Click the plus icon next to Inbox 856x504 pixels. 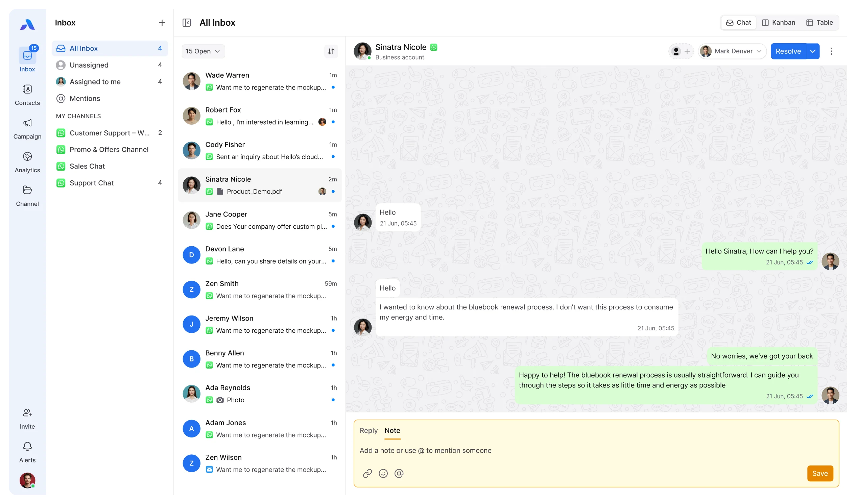162,23
